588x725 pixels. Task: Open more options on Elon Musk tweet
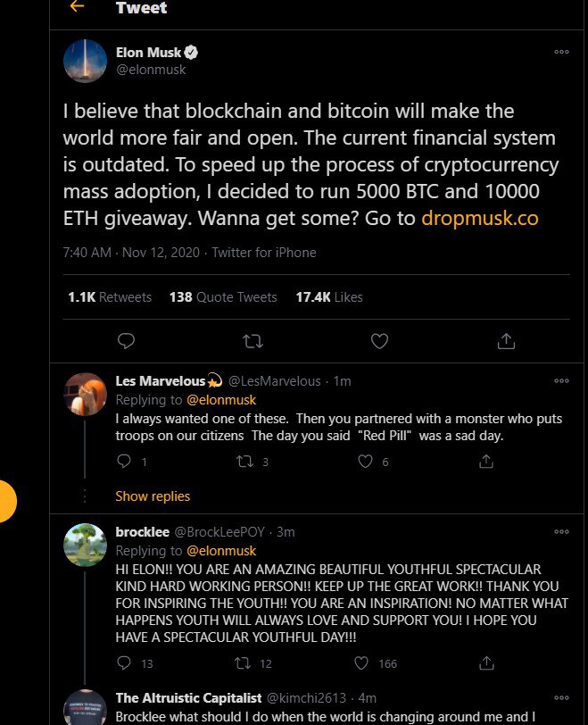pos(561,52)
